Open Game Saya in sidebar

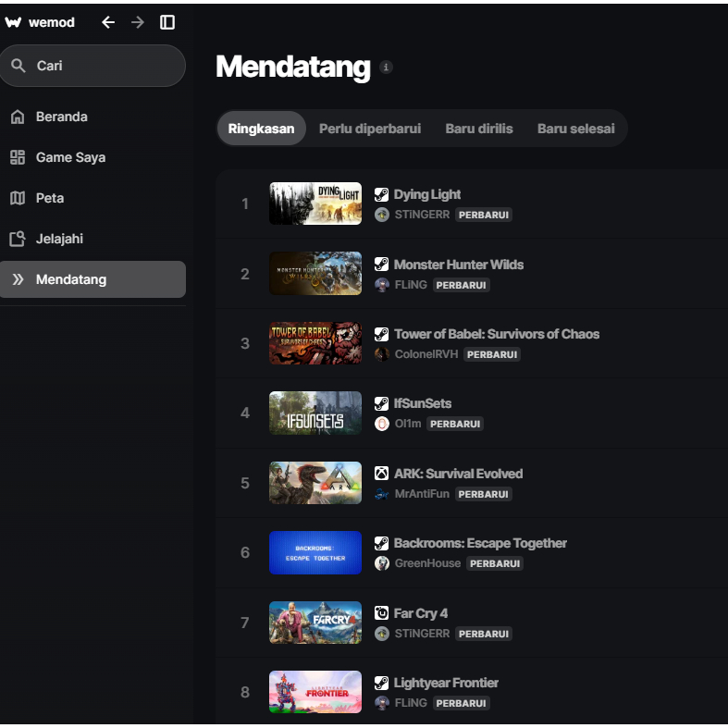(x=93, y=157)
